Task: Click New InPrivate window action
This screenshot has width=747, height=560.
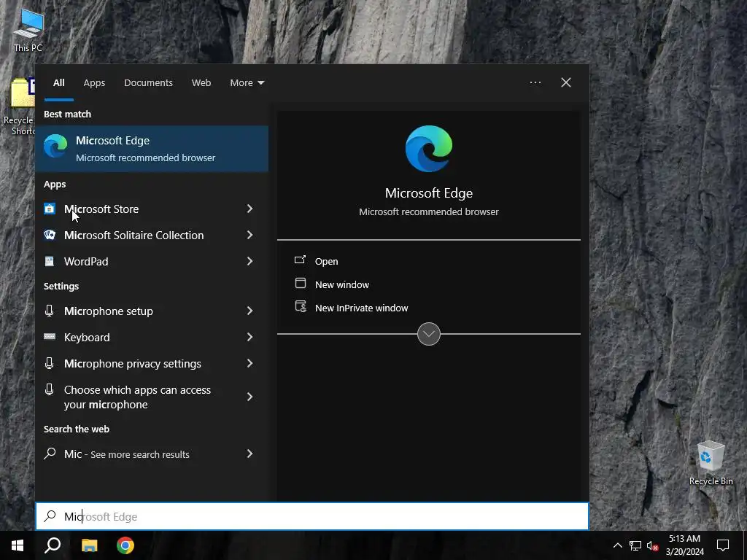Action: coord(362,308)
